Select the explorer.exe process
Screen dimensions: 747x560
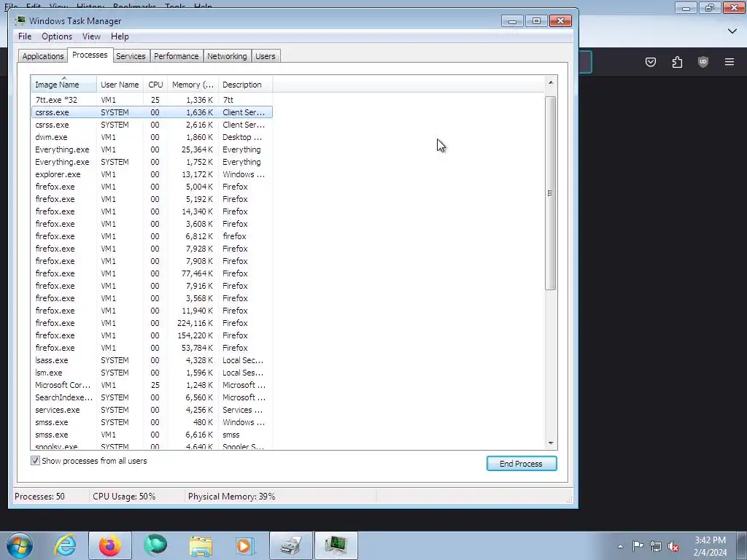coord(152,174)
